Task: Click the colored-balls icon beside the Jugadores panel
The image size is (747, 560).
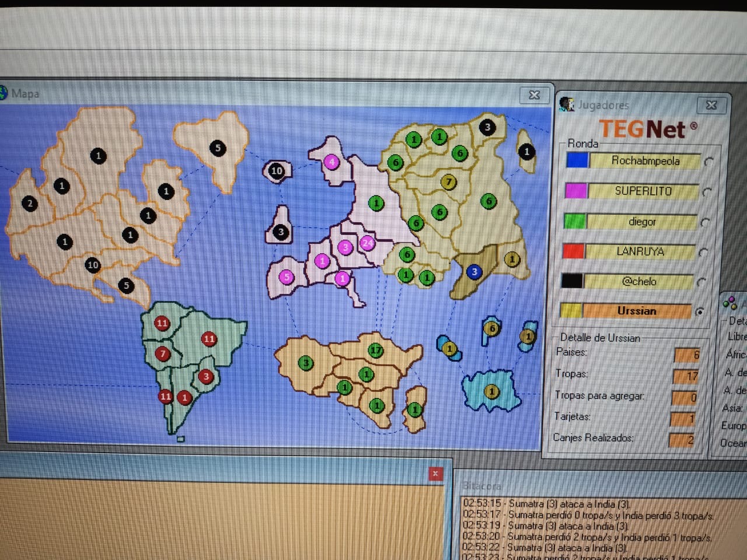Action: (730, 303)
